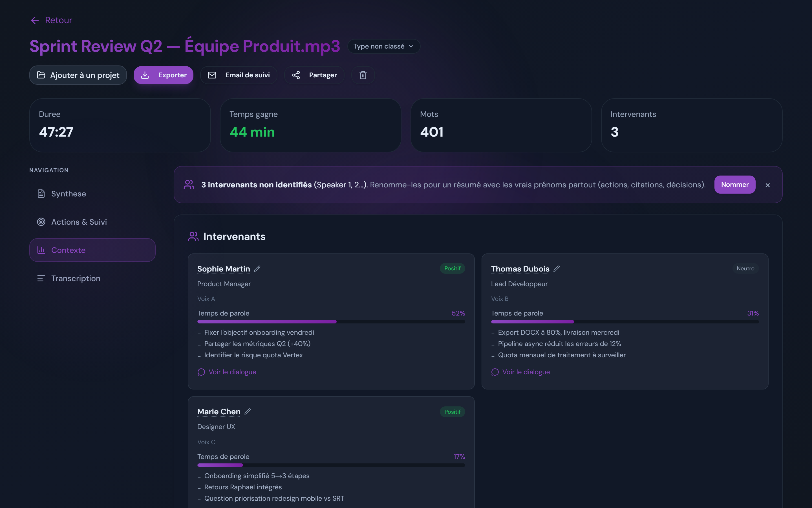This screenshot has width=812, height=508.
Task: Click the Lead Développeur role label
Action: (x=519, y=284)
